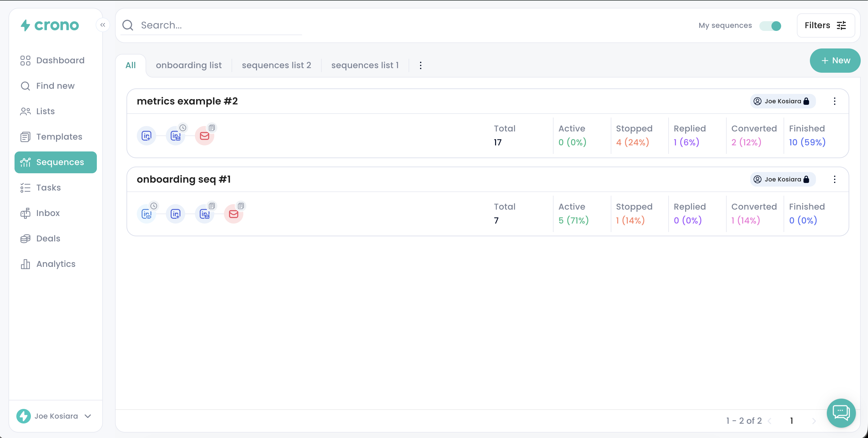
Task: Open Filters panel
Action: (x=825, y=26)
